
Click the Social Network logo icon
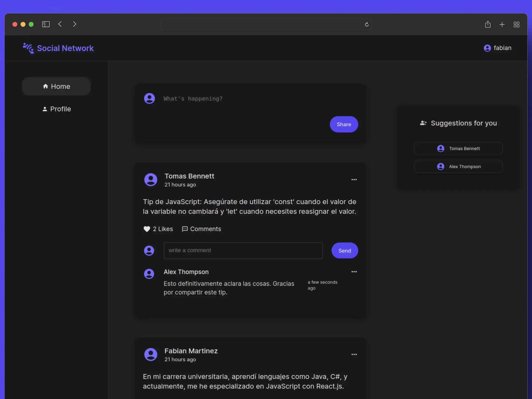pos(28,48)
